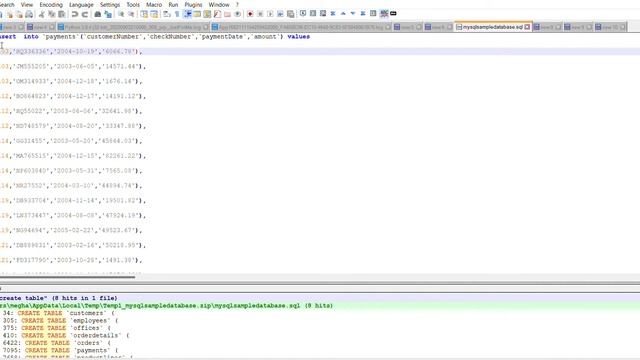Image resolution: width=640 pixels, height=360 pixels.
Task: Close the mysqlsampledatabase.sql tab
Action: [527, 27]
